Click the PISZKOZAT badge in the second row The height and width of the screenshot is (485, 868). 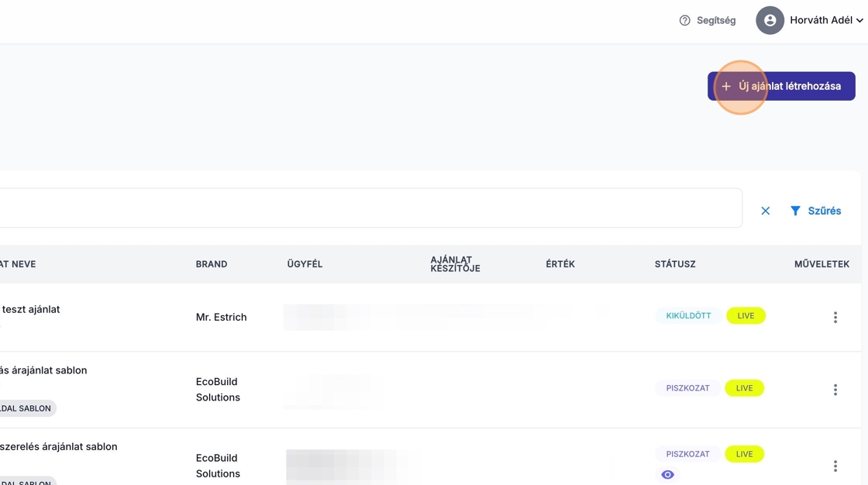pos(687,388)
